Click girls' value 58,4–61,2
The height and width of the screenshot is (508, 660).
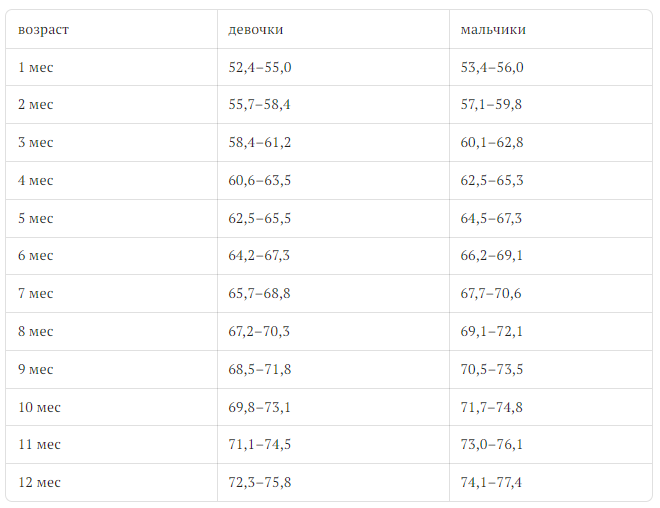click(x=259, y=143)
